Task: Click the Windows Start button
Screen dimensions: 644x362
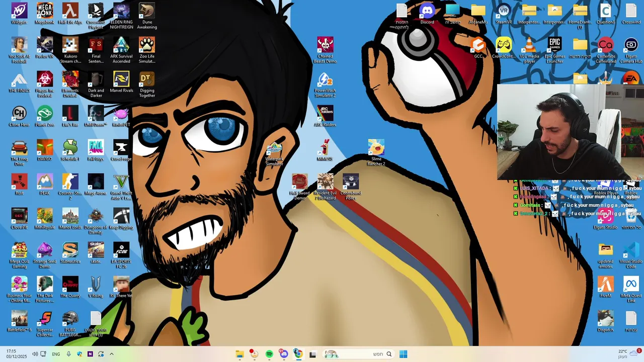Action: coord(403,354)
